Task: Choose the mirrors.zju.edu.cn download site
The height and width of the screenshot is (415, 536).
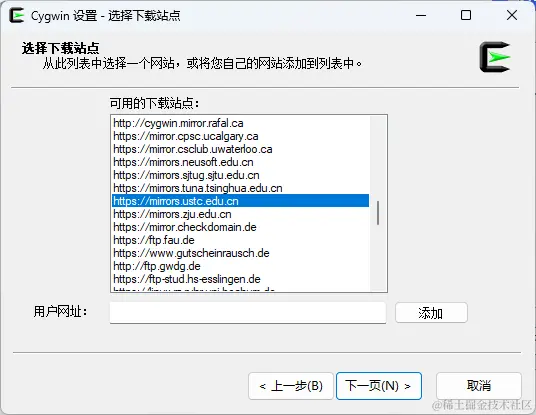Action: click(x=240, y=214)
